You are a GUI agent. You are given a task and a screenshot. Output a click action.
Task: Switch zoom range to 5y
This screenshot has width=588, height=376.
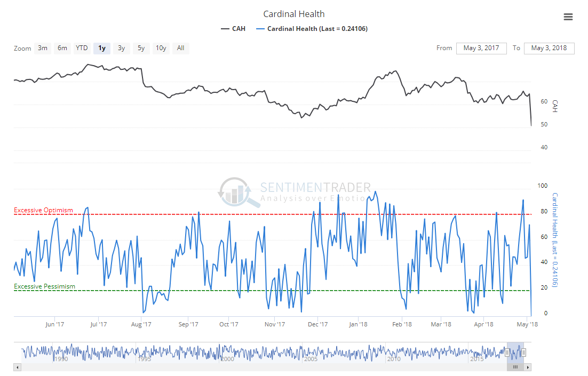pyautogui.click(x=141, y=48)
